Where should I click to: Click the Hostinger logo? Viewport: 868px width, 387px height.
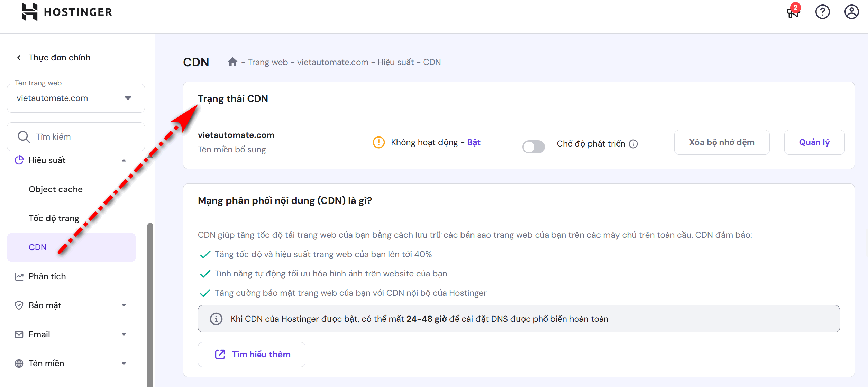pos(67,12)
